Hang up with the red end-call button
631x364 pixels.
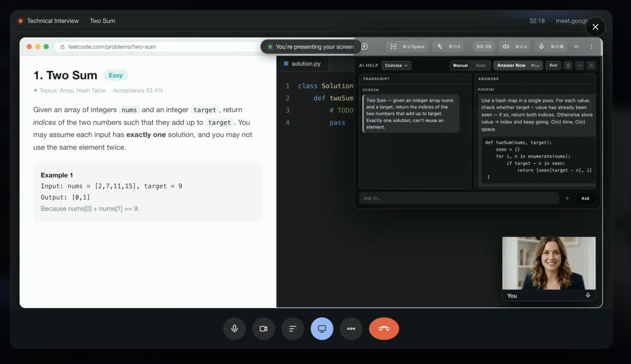[x=384, y=329]
